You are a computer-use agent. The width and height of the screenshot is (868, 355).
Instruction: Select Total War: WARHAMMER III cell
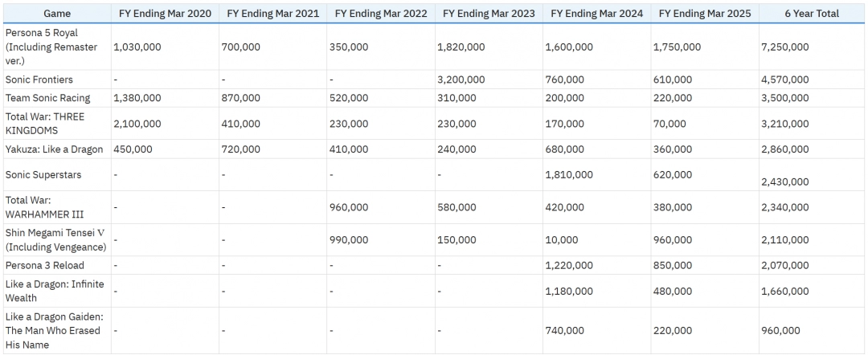pyautogui.click(x=45, y=207)
